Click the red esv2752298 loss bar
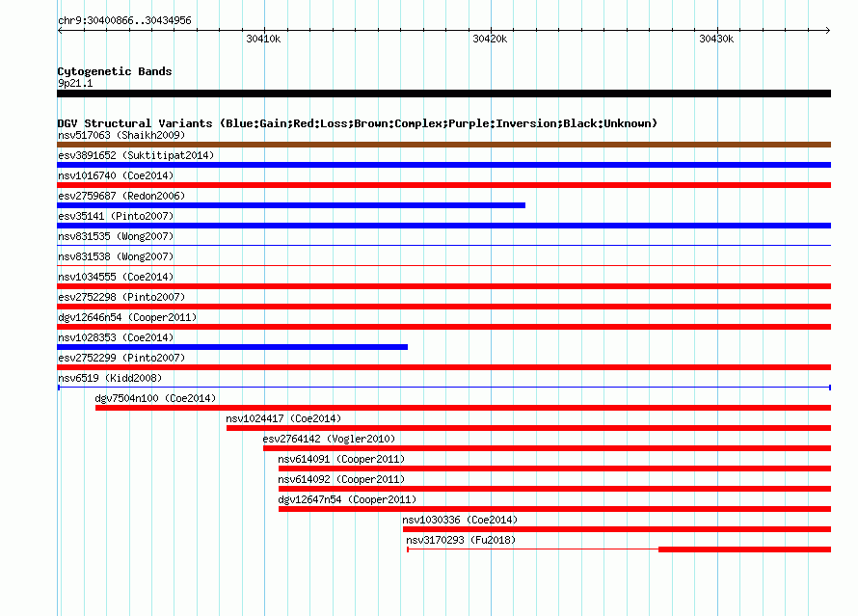Image resolution: width=858 pixels, height=616 pixels. click(x=443, y=307)
